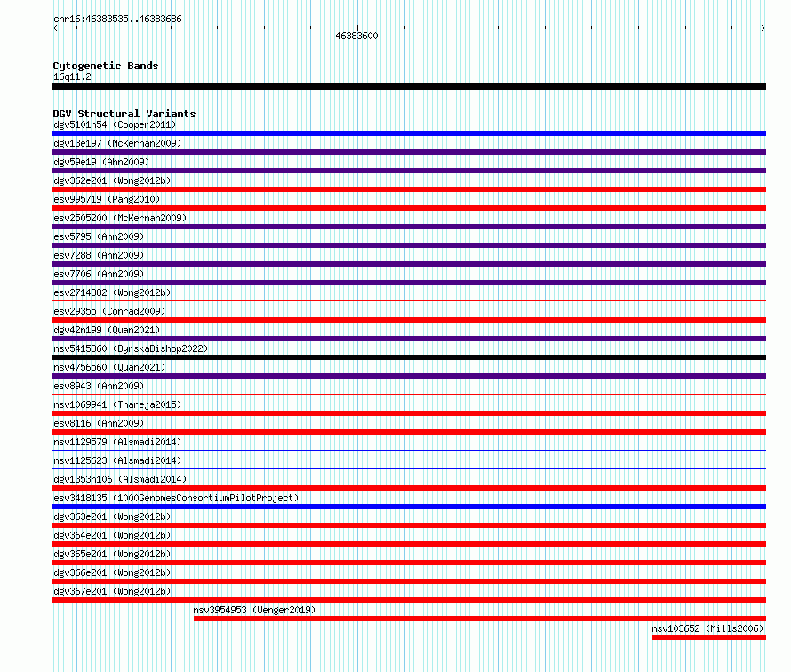791x672 pixels.
Task: Open variant dgv365e201 (Wong2012b)
Action: tap(112, 554)
